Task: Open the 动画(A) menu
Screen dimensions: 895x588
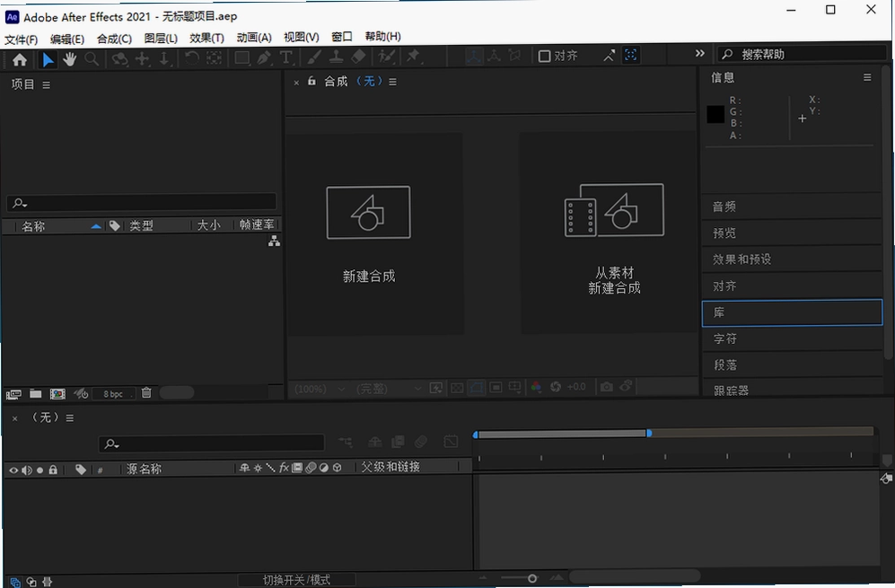Action: click(x=254, y=38)
